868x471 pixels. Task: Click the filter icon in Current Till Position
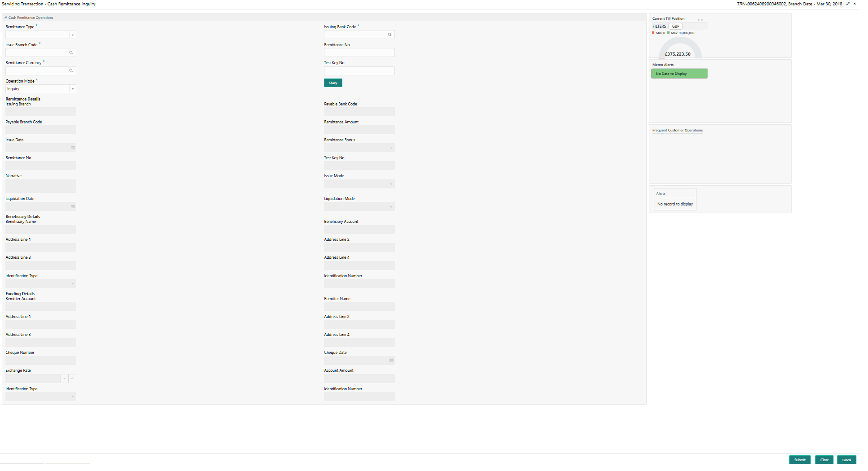click(x=698, y=20)
